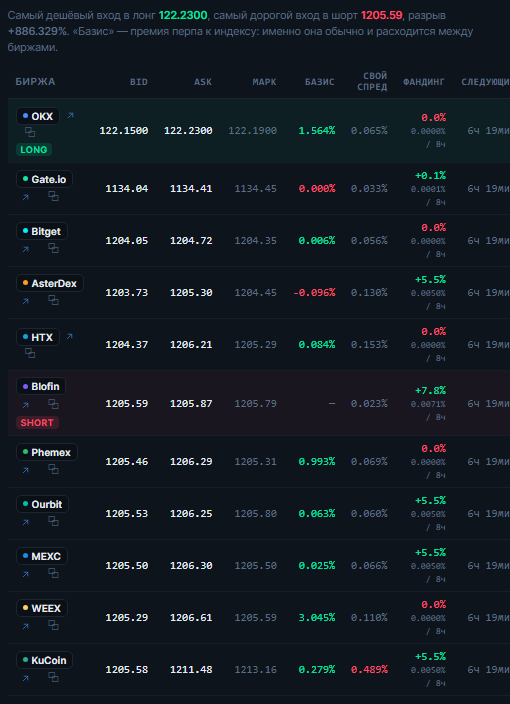Click the Gate.io ask value 1134.41
The width and height of the screenshot is (510, 704).
point(191,189)
